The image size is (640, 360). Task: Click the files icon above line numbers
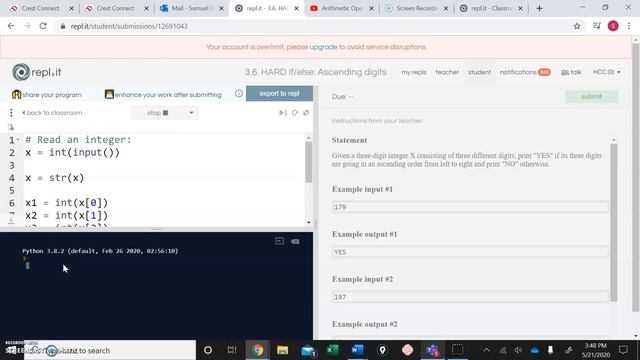[11, 127]
